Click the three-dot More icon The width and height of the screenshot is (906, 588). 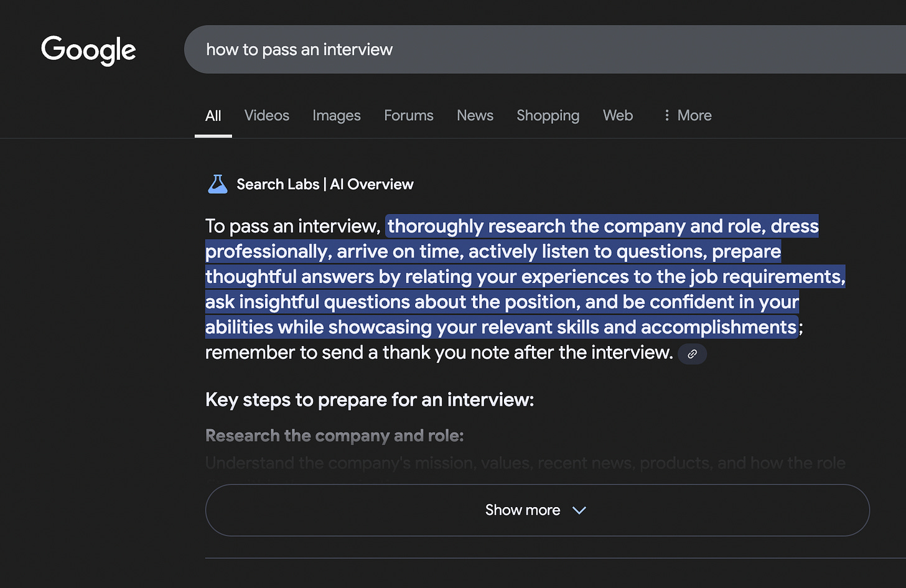[x=666, y=115]
